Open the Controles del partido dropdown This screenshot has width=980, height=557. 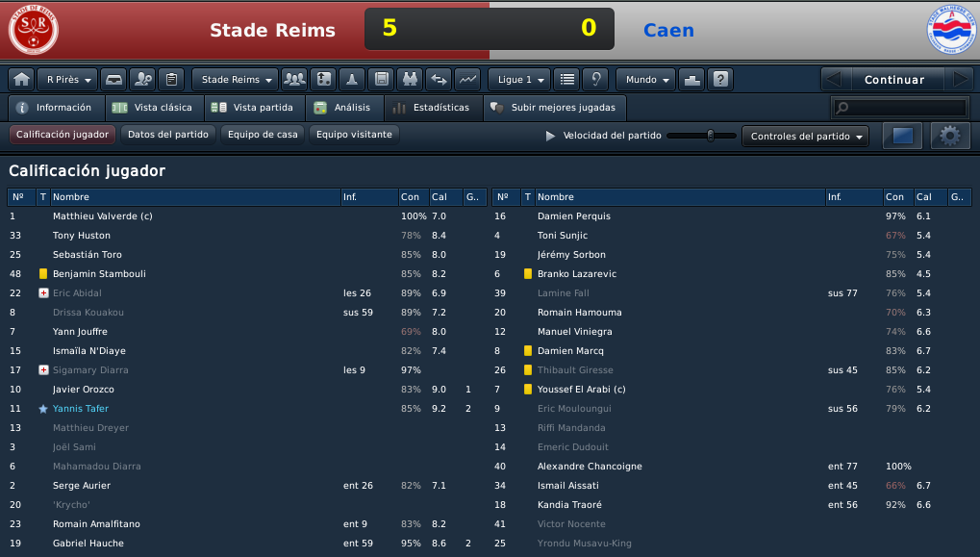click(x=805, y=137)
